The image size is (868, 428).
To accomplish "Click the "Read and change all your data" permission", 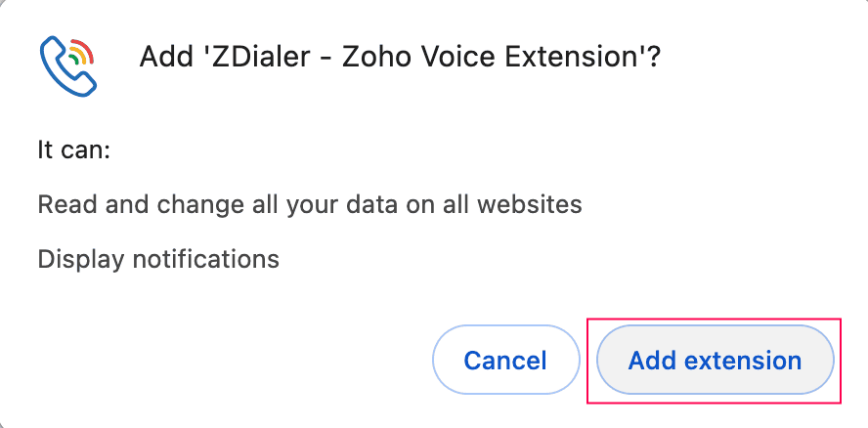I will point(309,205).
